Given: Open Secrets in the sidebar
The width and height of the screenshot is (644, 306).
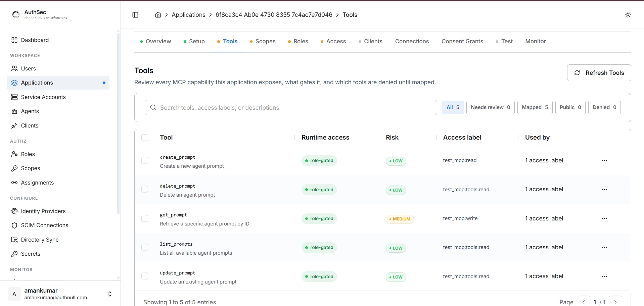Looking at the screenshot, I should pyautogui.click(x=58, y=254).
